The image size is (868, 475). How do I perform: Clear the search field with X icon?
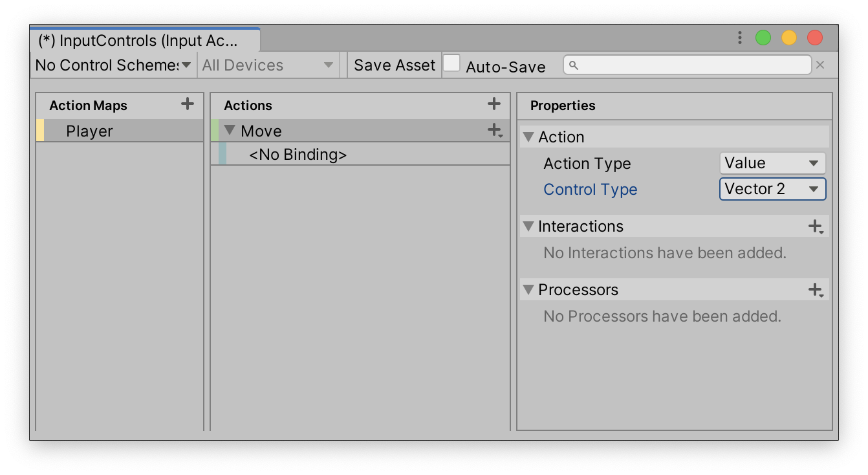pos(820,65)
